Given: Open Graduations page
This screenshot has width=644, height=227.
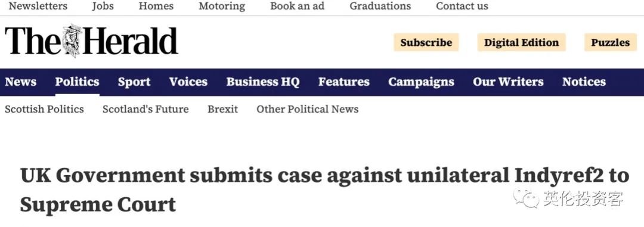Looking at the screenshot, I should pyautogui.click(x=380, y=6).
